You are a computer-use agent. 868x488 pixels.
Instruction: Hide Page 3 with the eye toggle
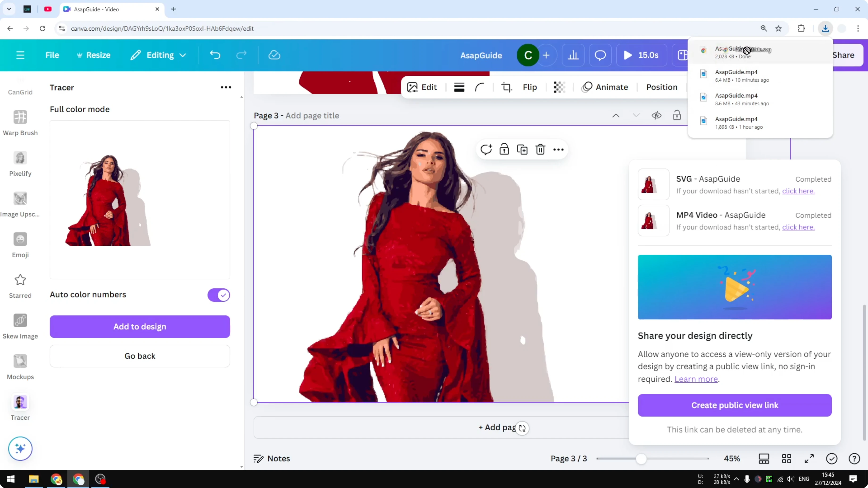(x=656, y=115)
